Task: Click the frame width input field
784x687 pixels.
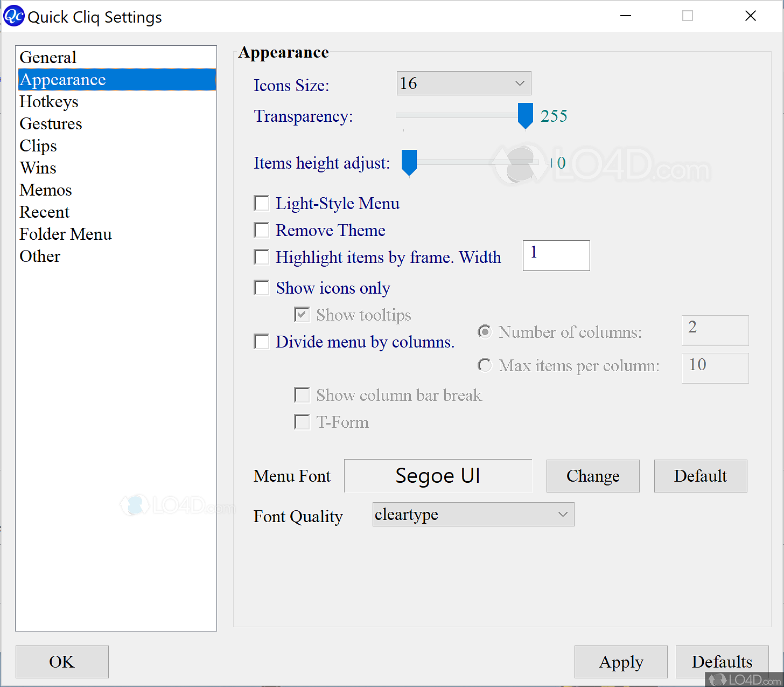Action: click(x=556, y=255)
